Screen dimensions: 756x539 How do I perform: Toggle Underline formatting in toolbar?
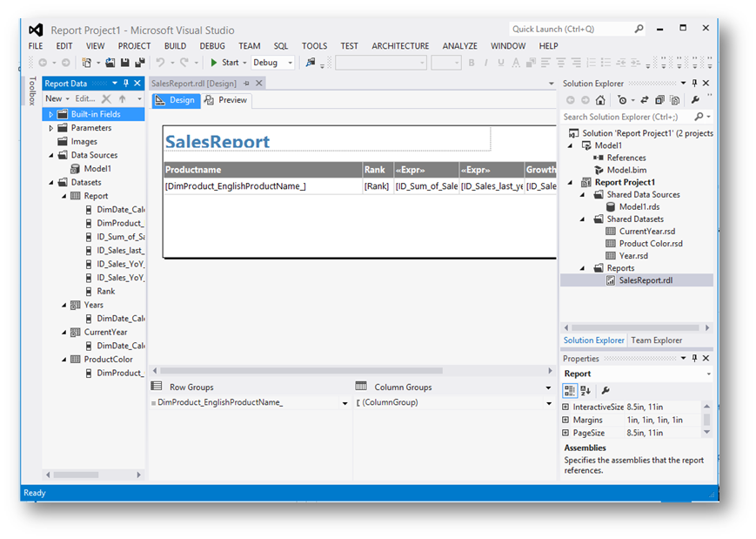coord(501,62)
